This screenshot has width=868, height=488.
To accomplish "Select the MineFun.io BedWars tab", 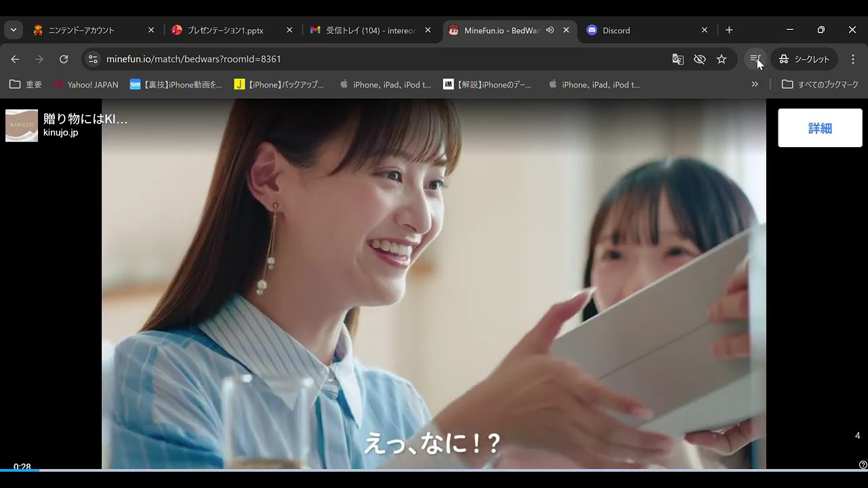I will pyautogui.click(x=500, y=30).
